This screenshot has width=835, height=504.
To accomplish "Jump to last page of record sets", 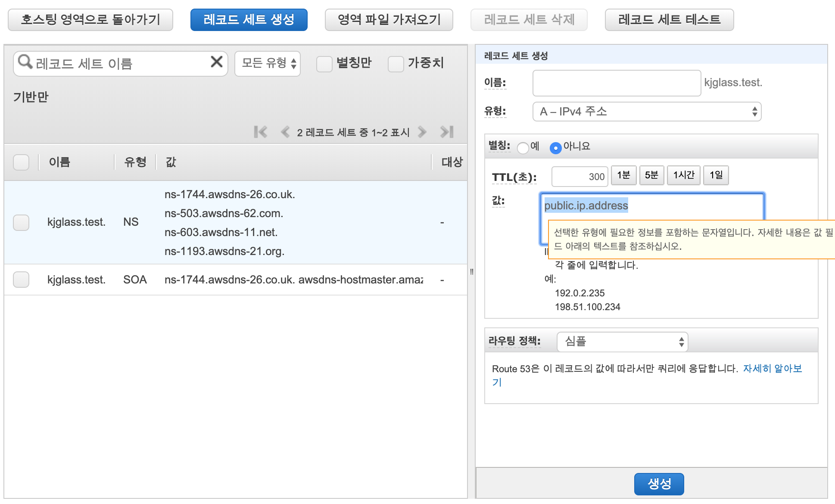I will click(x=447, y=132).
